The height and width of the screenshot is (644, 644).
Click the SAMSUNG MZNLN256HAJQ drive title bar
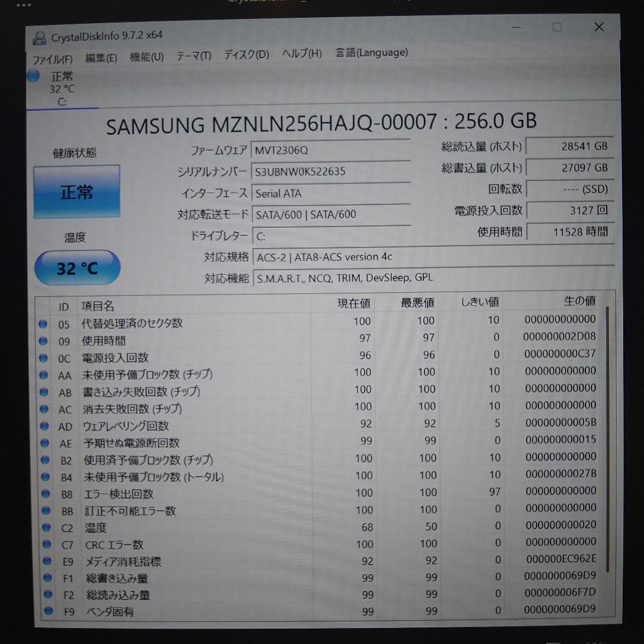[322, 122]
